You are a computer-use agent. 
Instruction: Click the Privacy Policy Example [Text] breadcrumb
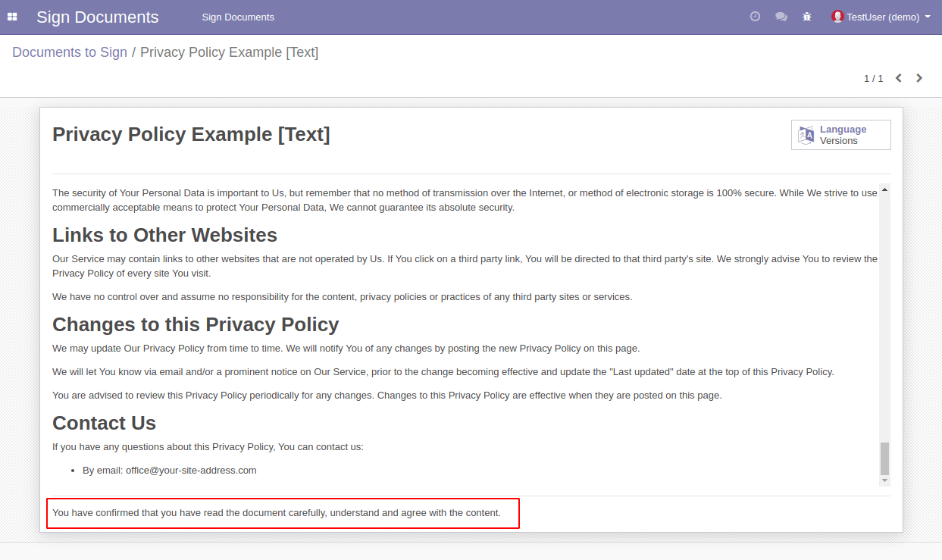pos(229,52)
